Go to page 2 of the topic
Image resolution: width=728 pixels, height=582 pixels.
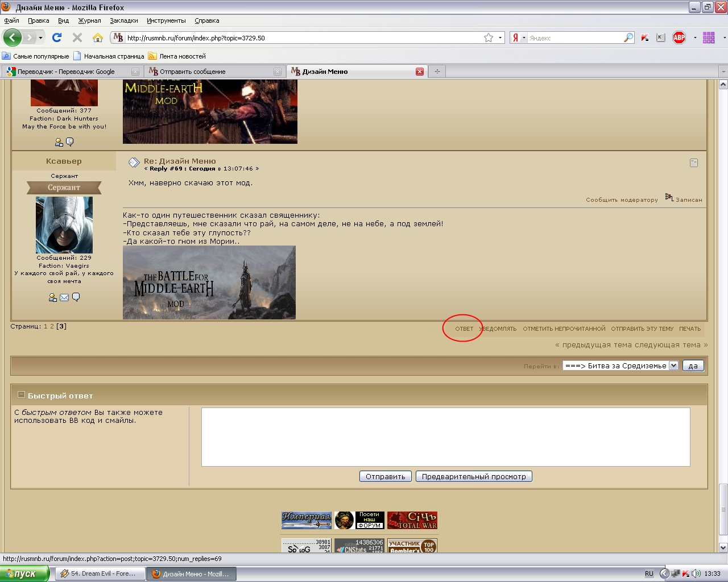(x=52, y=326)
